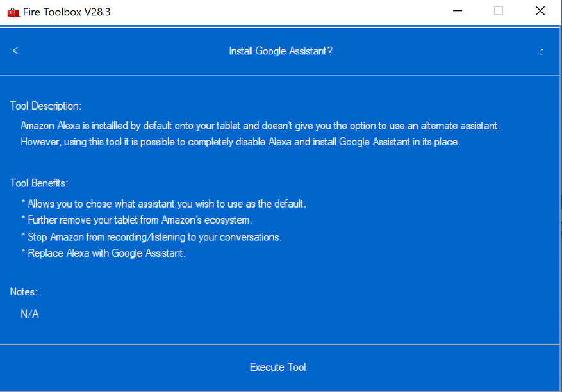Close the Fire Toolbox window
This screenshot has height=392, width=562.
(540, 11)
